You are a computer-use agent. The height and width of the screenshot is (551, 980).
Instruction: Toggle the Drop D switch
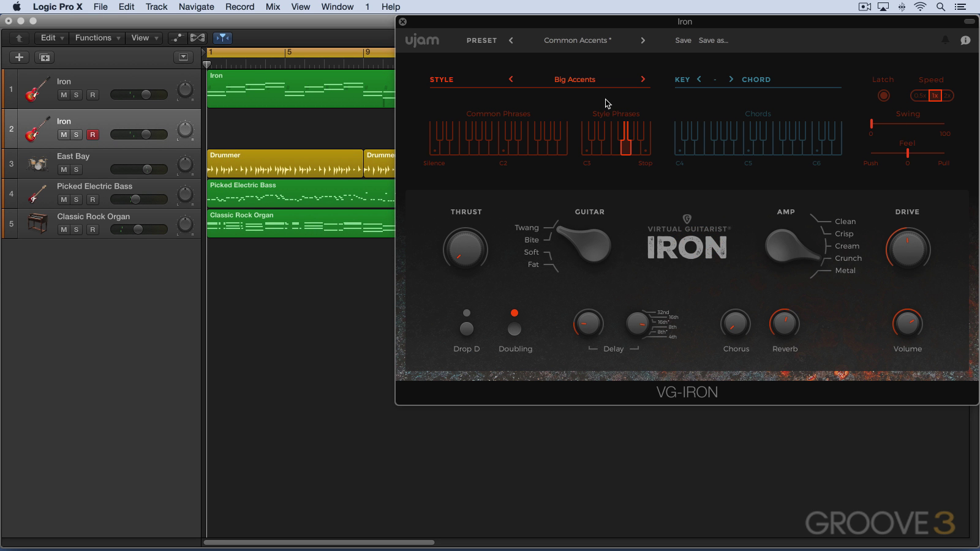[x=467, y=329]
